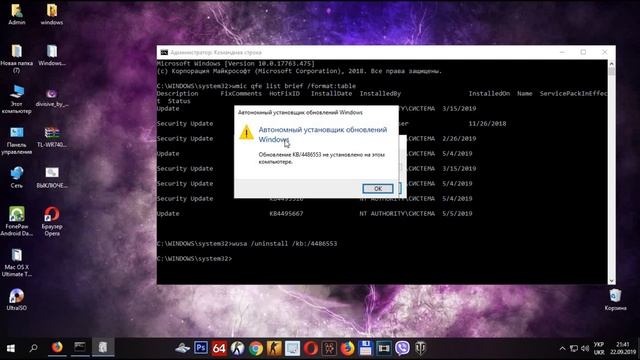The image size is (640, 360).
Task: Open the Корзина recycle bin
Action: pos(615,300)
